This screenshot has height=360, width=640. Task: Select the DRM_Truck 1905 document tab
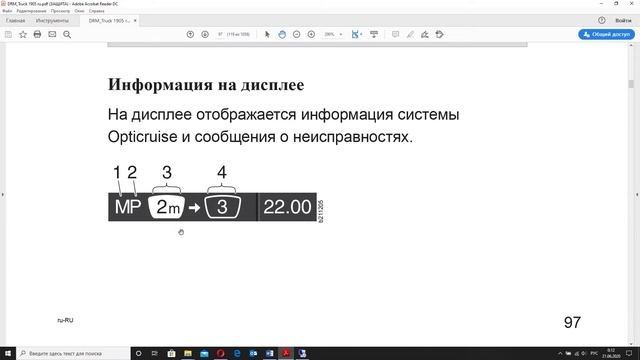pos(109,20)
